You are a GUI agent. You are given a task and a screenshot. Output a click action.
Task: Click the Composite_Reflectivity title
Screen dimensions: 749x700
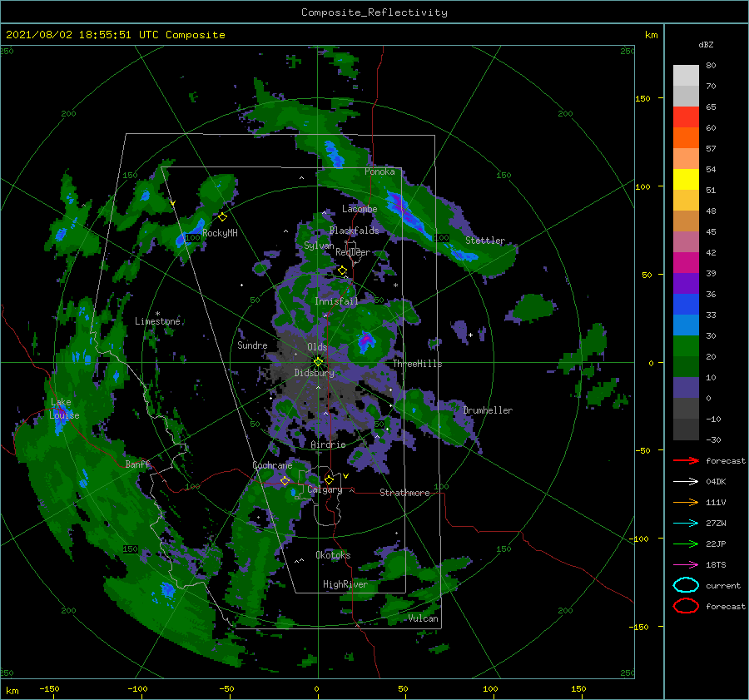click(374, 12)
